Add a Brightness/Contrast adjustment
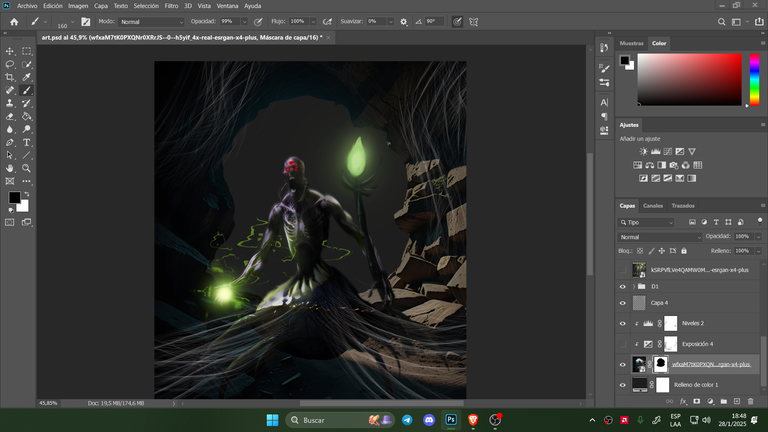768x432 pixels. 644,151
